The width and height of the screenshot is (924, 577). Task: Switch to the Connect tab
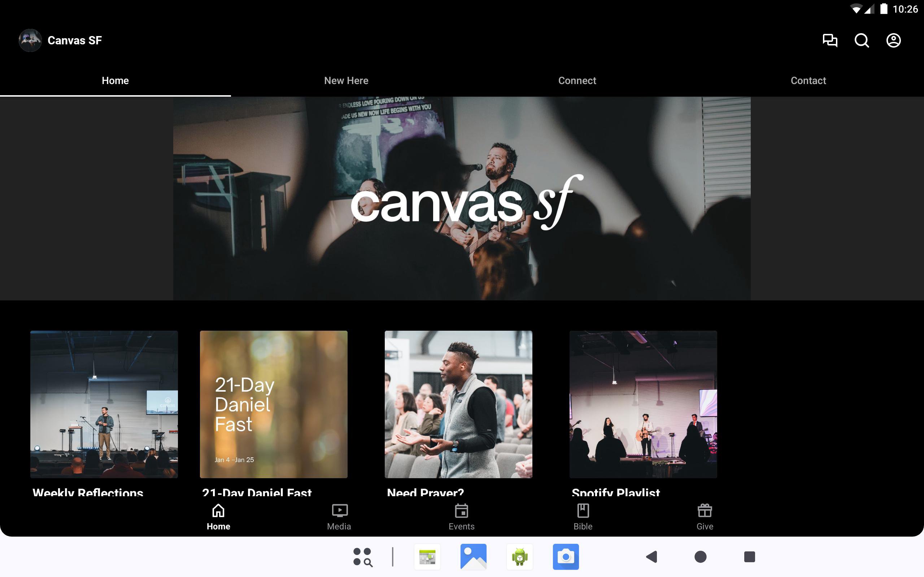577,80
